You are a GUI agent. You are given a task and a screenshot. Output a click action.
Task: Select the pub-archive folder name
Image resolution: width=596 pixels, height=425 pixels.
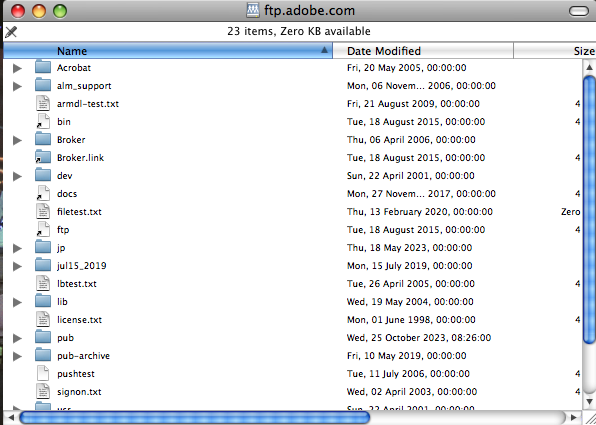(83, 356)
